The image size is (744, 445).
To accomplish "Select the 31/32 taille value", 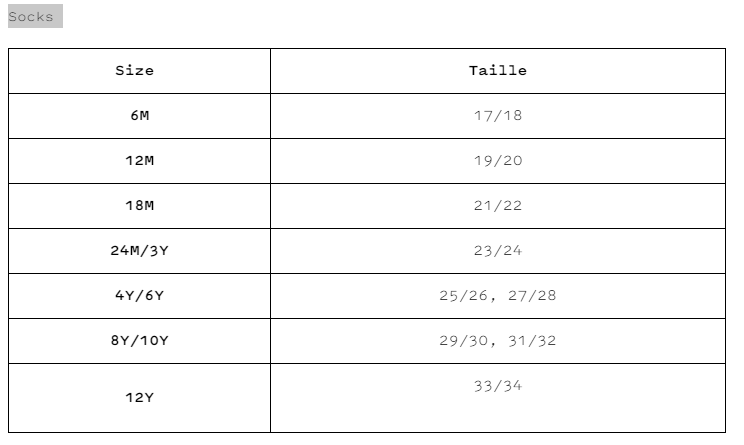I will [532, 341].
